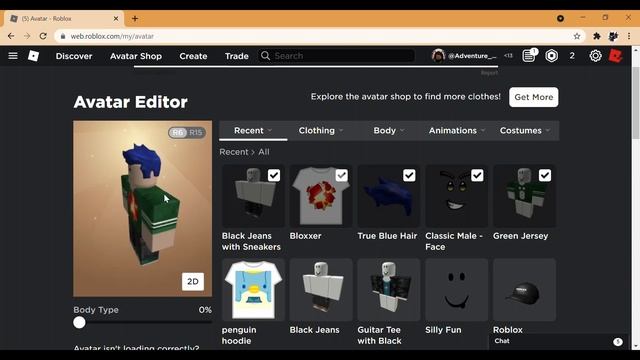The width and height of the screenshot is (640, 360).
Task: Click the search magnifier icon
Action: point(265,56)
